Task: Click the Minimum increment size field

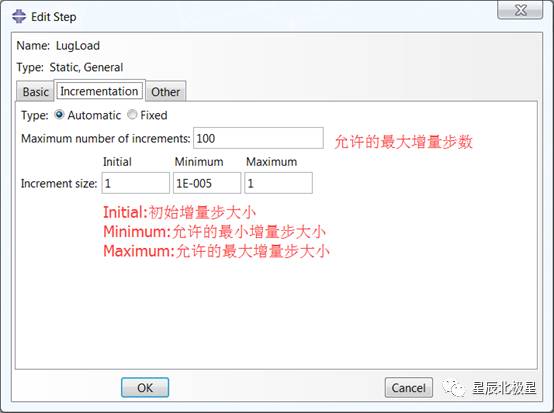Action: click(x=207, y=183)
